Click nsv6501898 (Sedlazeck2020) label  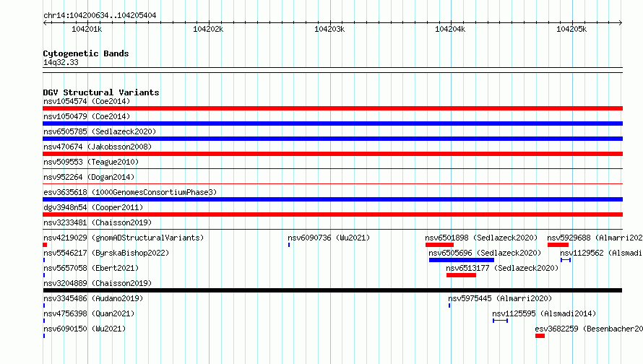481,238
